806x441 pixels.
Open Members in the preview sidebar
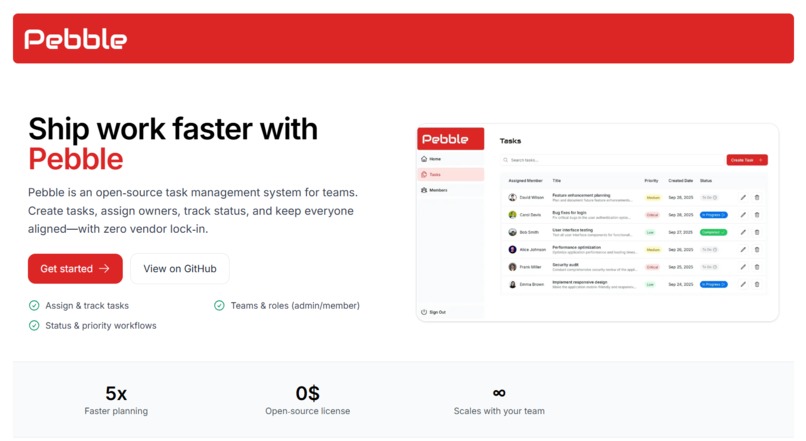[x=450, y=190]
